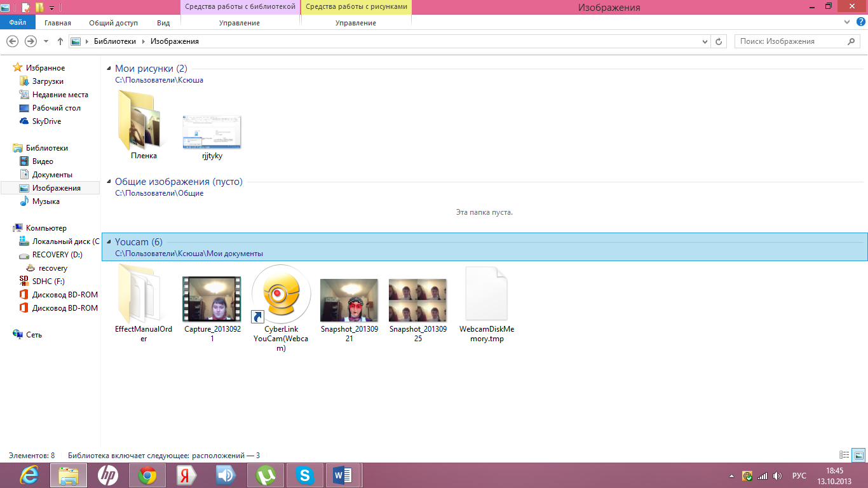Select the Snapshot_20130925 thumbnail
The height and width of the screenshot is (488, 868).
point(417,309)
